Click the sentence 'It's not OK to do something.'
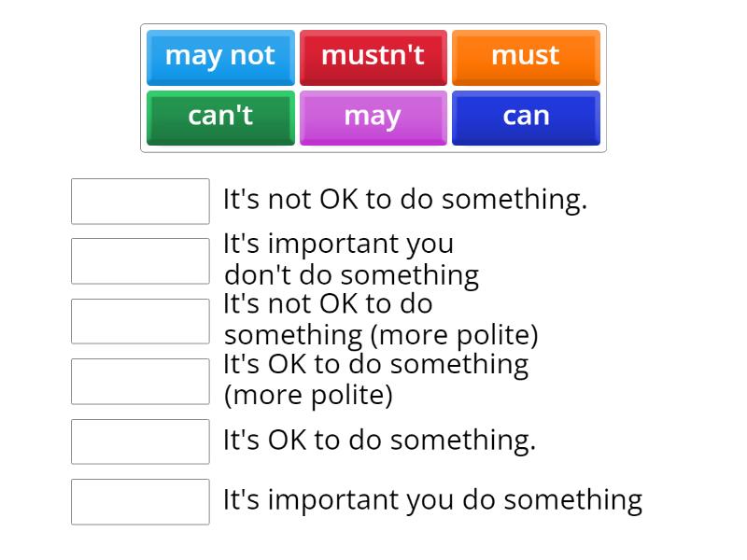The width and height of the screenshot is (747, 560). [405, 200]
